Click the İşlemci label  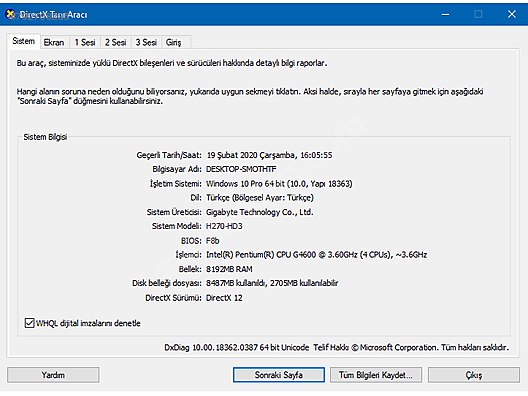click(189, 255)
